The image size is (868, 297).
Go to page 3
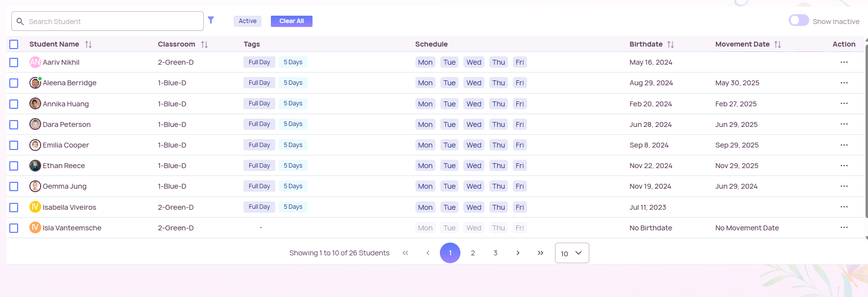tap(495, 253)
